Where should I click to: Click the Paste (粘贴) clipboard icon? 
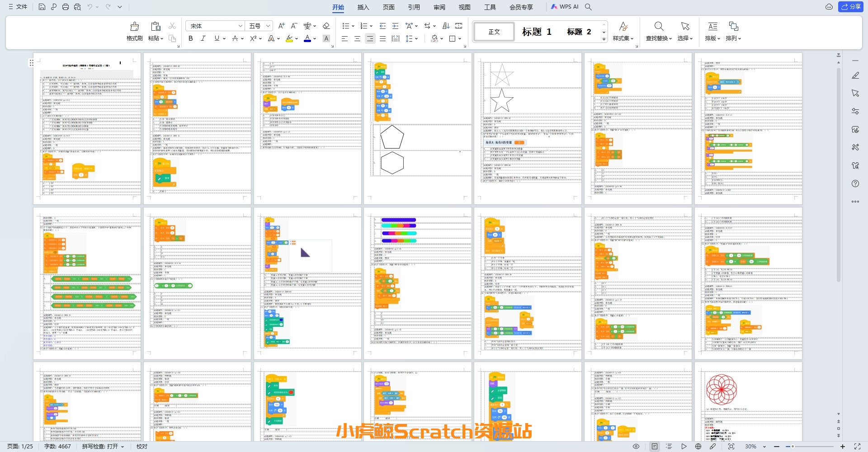[156, 26]
